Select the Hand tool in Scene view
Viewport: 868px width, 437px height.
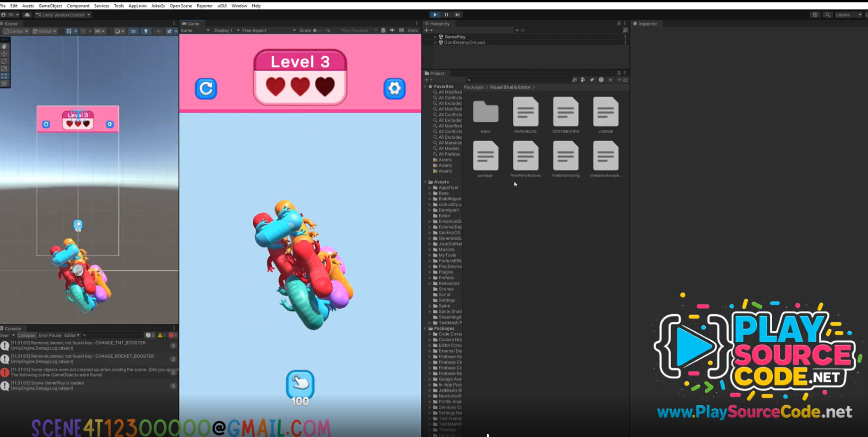[4, 46]
